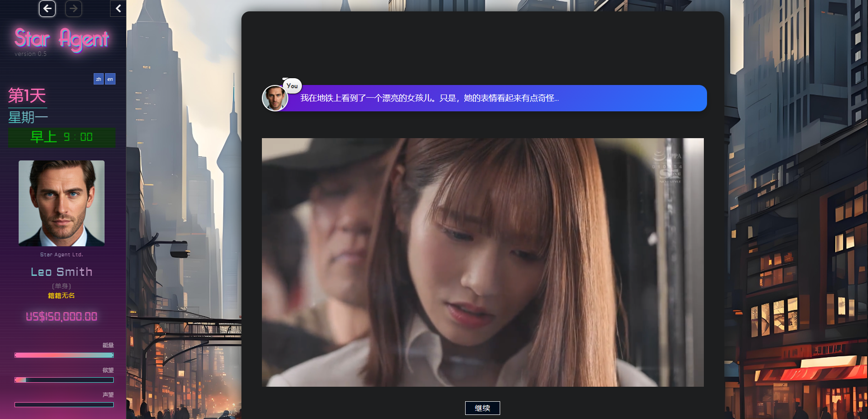The image size is (868, 419).
Task: Click the subway girl scene image
Action: point(482,262)
